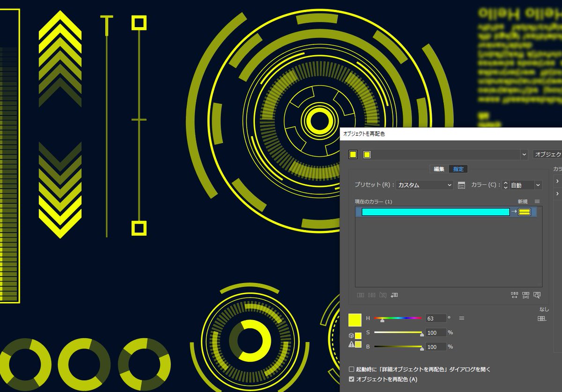Click the cyan current color bar
The width and height of the screenshot is (562, 392).
pyautogui.click(x=436, y=212)
